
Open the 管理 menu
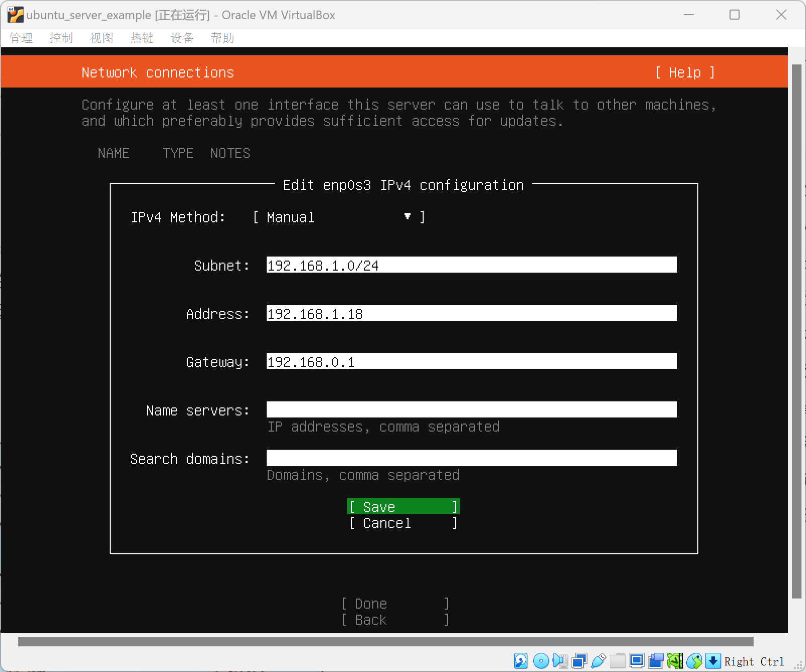(21, 38)
